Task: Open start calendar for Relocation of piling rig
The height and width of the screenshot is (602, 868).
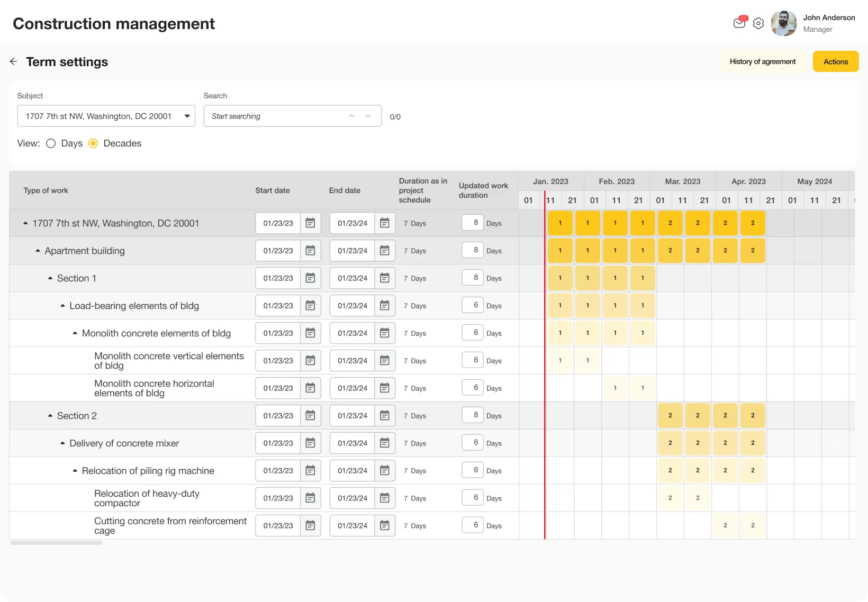Action: point(311,471)
